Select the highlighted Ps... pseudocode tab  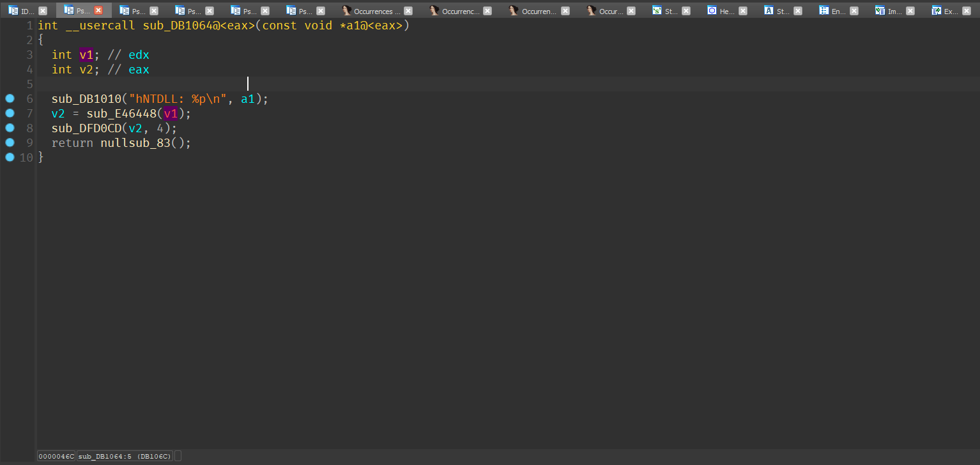pos(83,11)
